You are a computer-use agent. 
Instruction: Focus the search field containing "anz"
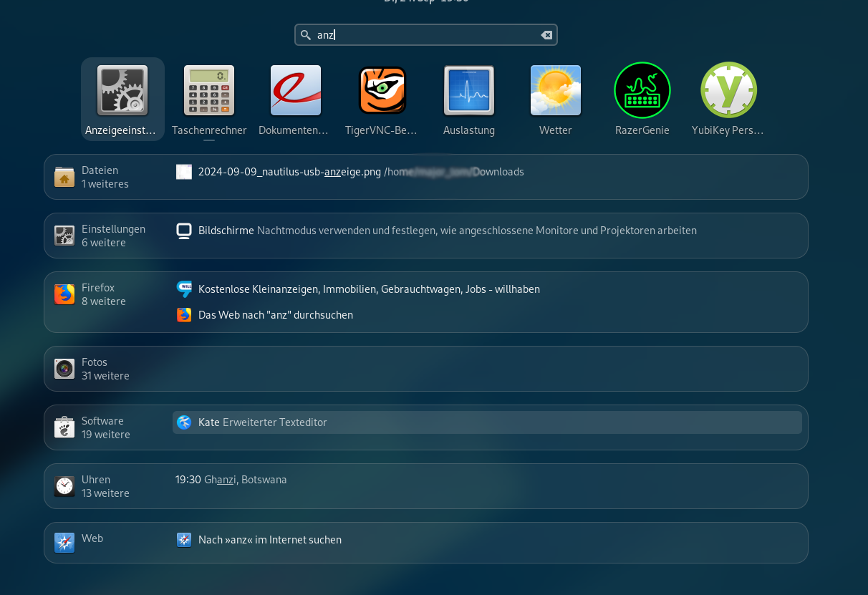click(x=426, y=35)
